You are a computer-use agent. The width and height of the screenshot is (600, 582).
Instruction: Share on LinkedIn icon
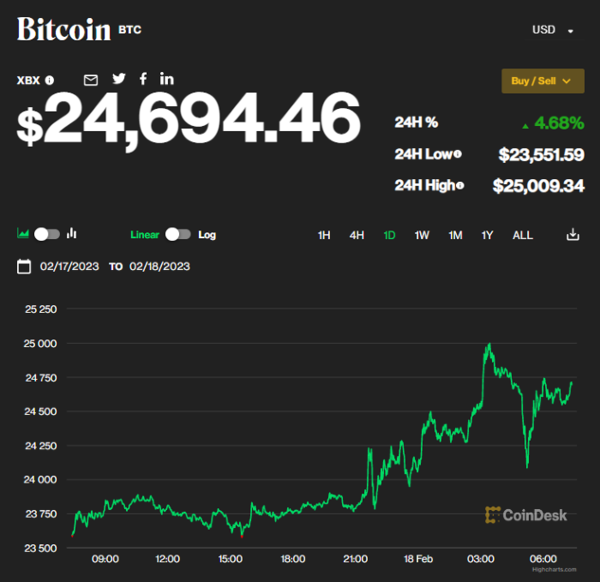[x=166, y=79]
